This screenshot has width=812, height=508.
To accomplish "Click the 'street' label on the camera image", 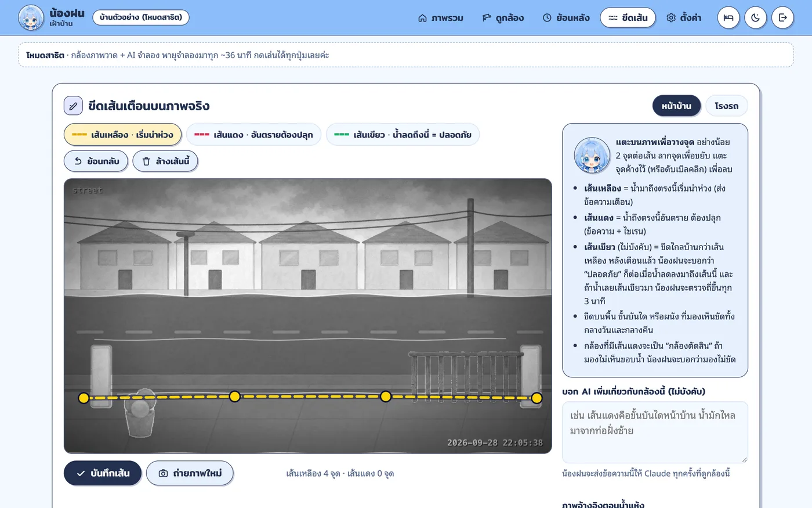I will coord(87,190).
